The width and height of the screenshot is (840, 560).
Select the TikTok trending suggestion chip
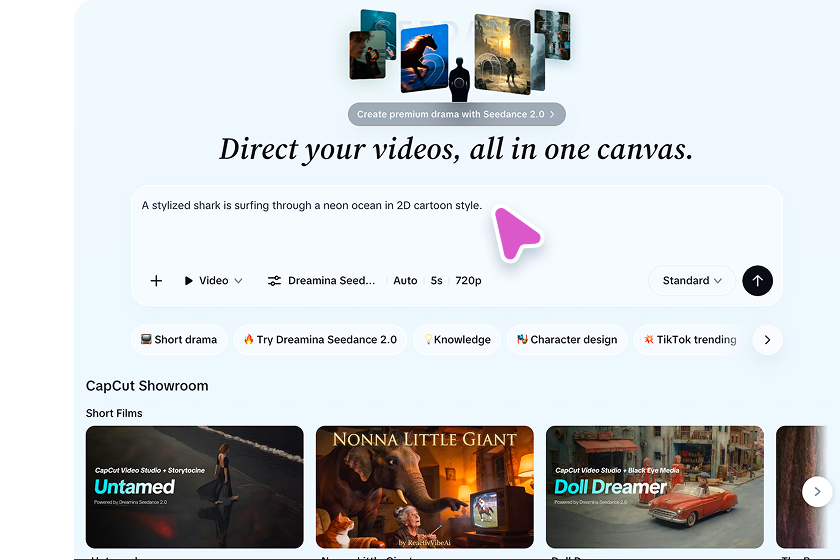(690, 340)
